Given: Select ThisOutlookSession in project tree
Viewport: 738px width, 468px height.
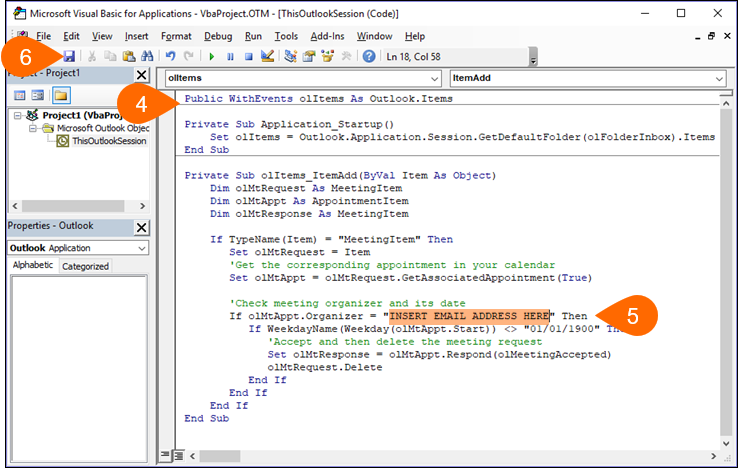Looking at the screenshot, I should (x=109, y=141).
